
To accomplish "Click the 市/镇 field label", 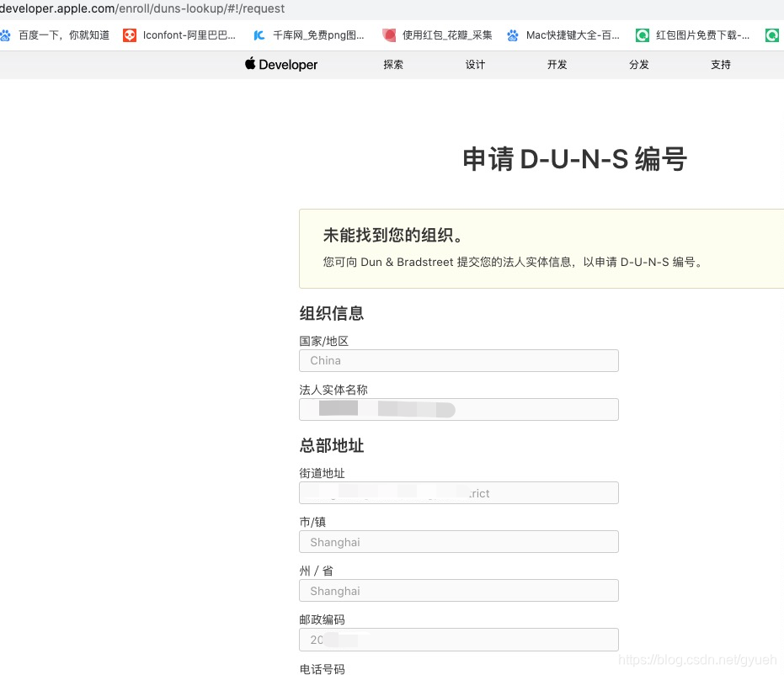I will point(312,522).
